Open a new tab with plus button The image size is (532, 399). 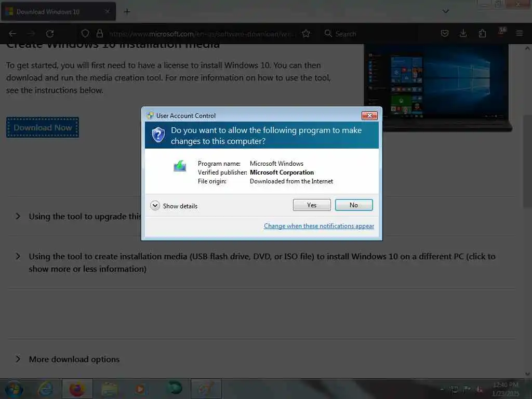(x=127, y=12)
